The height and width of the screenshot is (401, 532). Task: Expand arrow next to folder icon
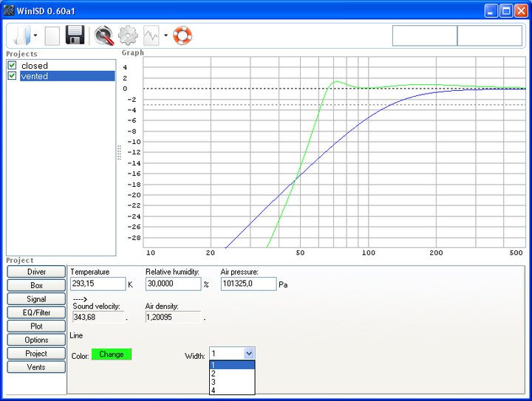[34, 35]
